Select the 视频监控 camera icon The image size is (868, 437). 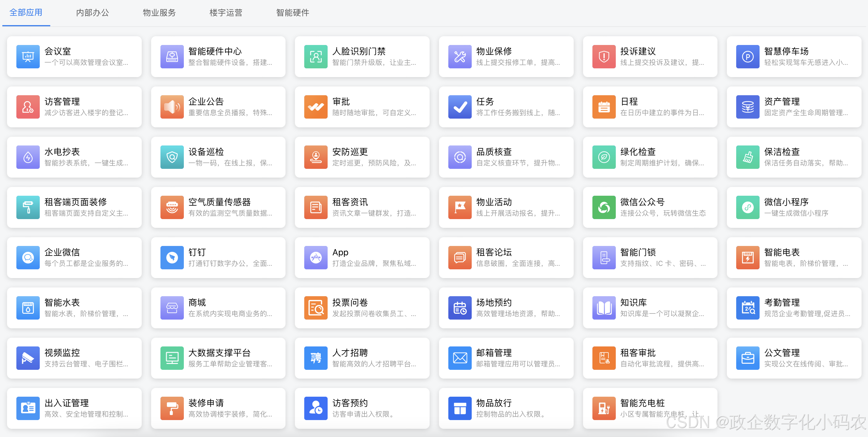coord(28,358)
